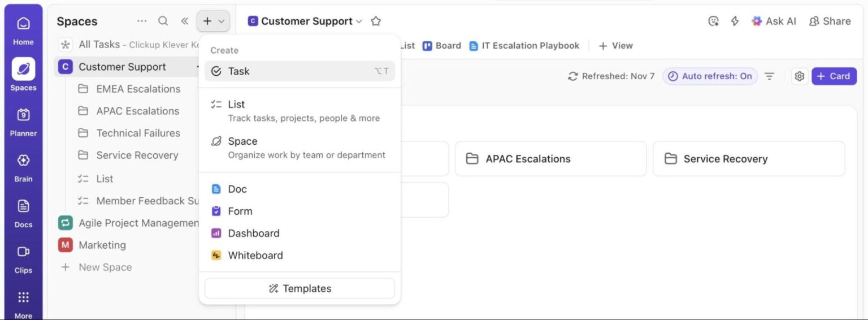Screen dimensions: 868x320
Task: Click the purple Card button
Action: pyautogui.click(x=834, y=76)
